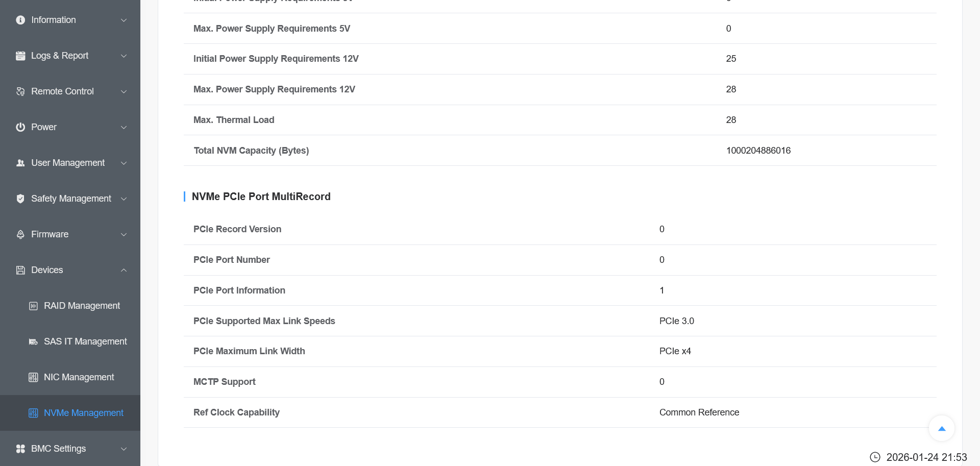Click the Remote Control icon

pos(20,91)
